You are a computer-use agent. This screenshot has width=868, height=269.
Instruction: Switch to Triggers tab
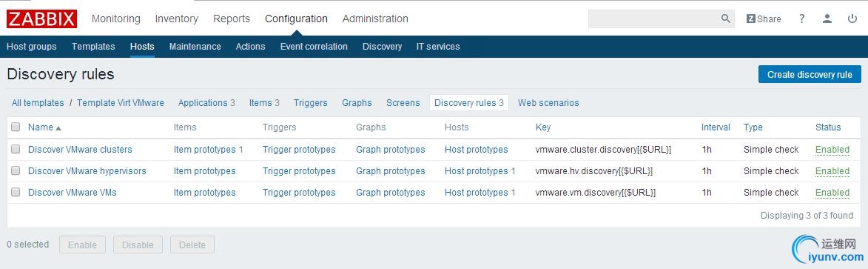[311, 102]
